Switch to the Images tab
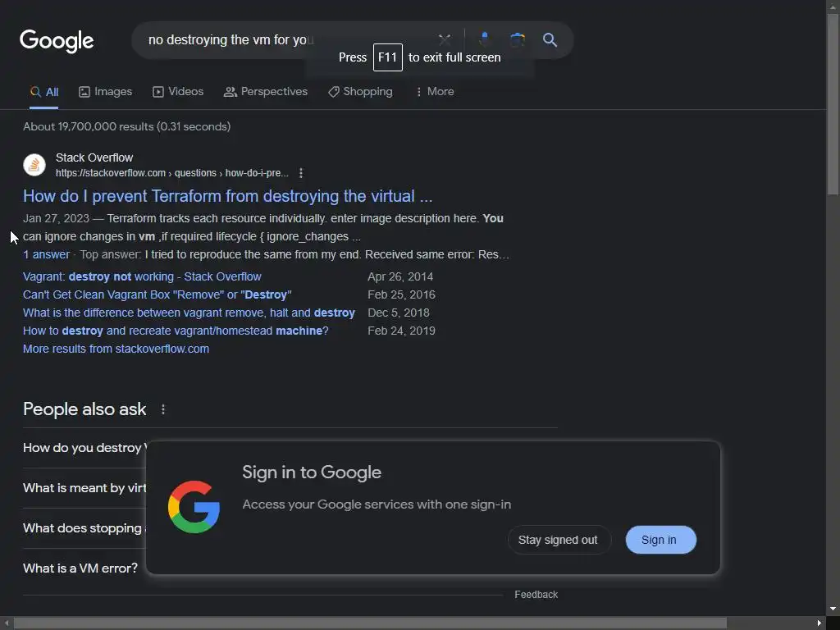840x630 pixels. point(106,92)
